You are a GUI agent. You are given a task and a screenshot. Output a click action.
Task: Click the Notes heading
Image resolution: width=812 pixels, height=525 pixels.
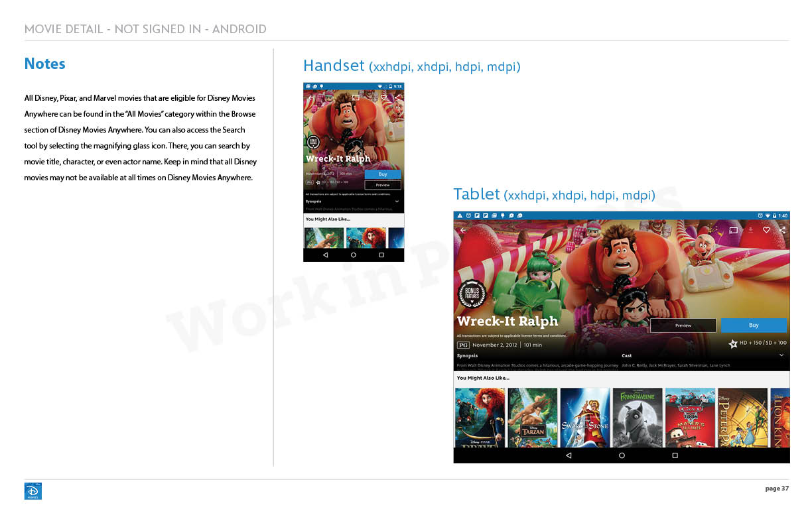44,64
